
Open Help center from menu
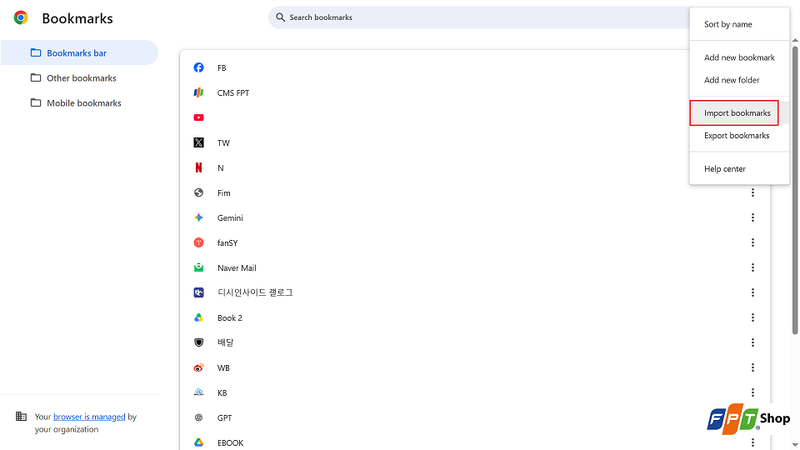[739, 169]
